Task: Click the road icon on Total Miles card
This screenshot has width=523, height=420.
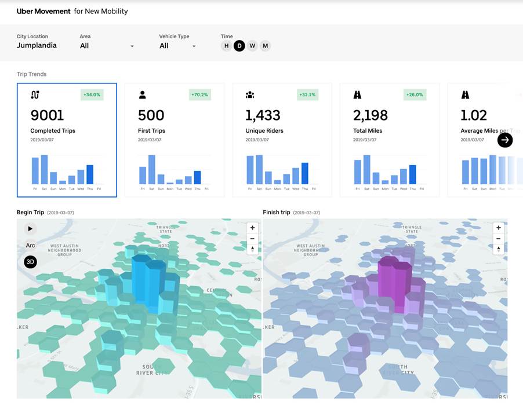Action: [x=357, y=95]
